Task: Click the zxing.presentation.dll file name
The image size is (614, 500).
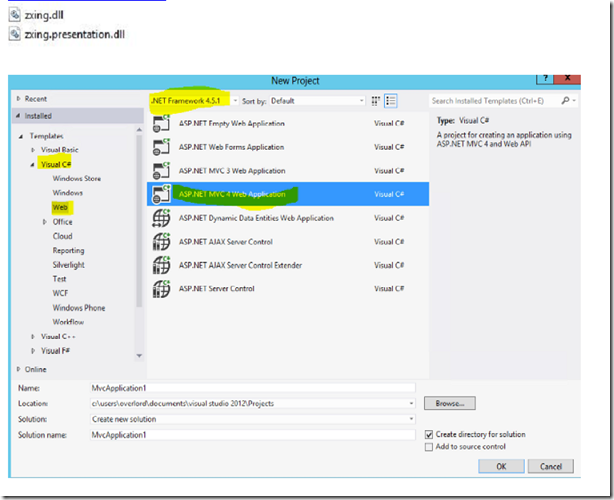Action: 75,34
